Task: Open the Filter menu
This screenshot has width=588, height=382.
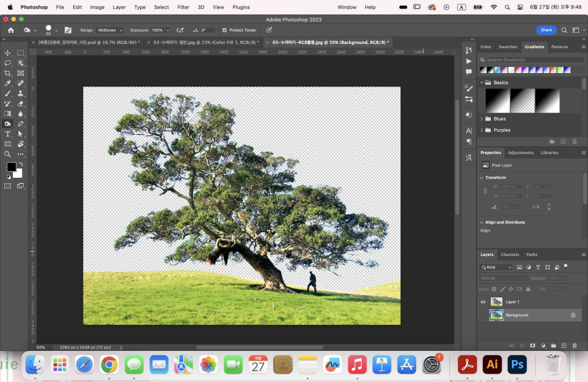Action: (x=183, y=7)
